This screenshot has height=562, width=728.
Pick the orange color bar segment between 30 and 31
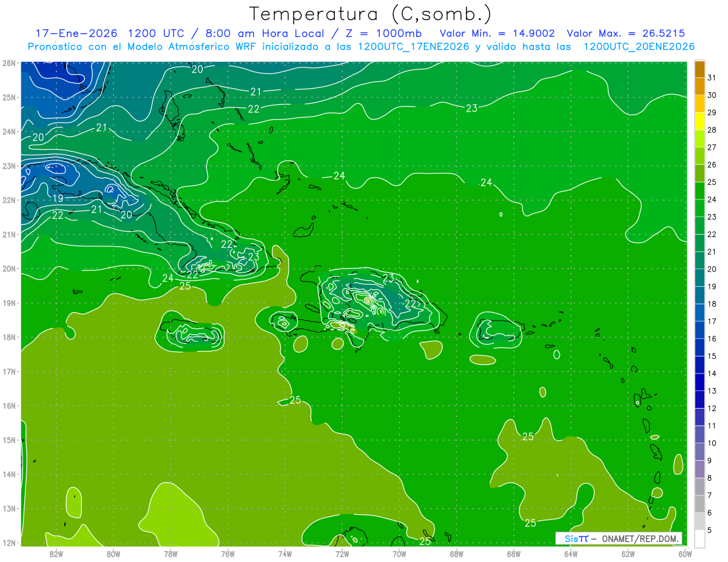[x=699, y=87]
